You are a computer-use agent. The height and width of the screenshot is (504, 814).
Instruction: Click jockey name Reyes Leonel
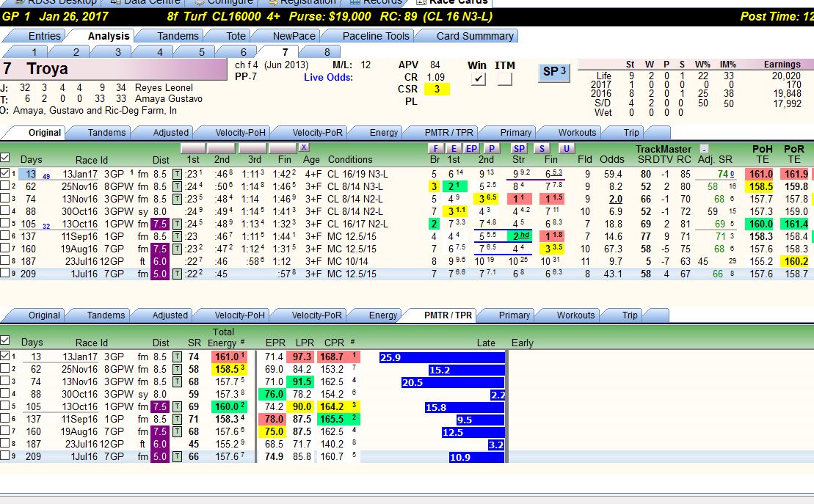tap(164, 87)
